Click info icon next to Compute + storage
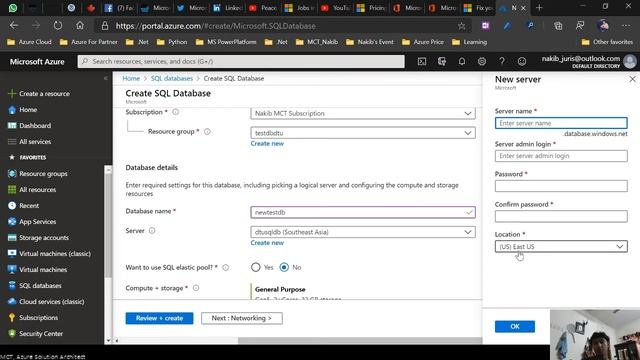 (x=196, y=288)
